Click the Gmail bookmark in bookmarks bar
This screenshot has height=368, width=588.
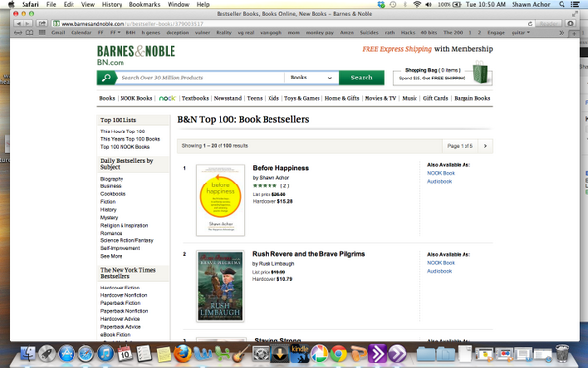pyautogui.click(x=58, y=33)
